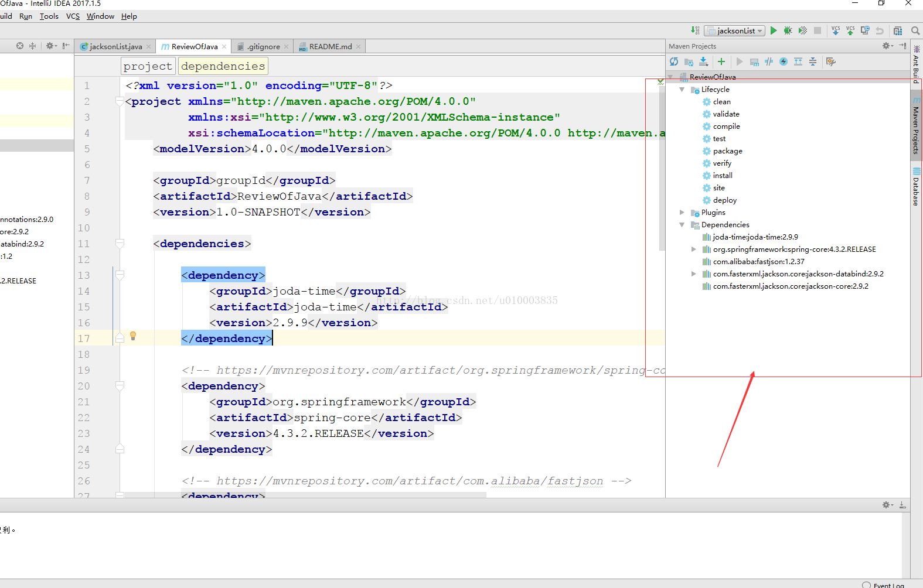This screenshot has width=923, height=588.
Task: Fold the dependency block at line 13
Action: (120, 275)
